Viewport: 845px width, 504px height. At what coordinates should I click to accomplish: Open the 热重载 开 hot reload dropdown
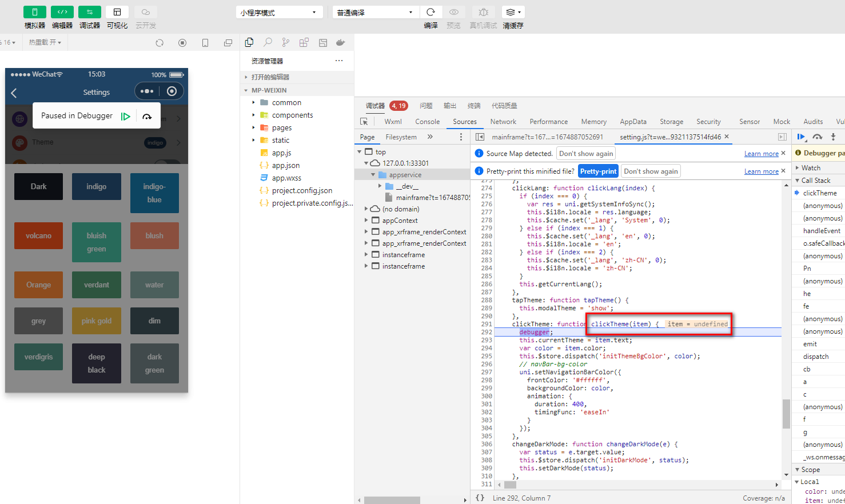[x=45, y=42]
